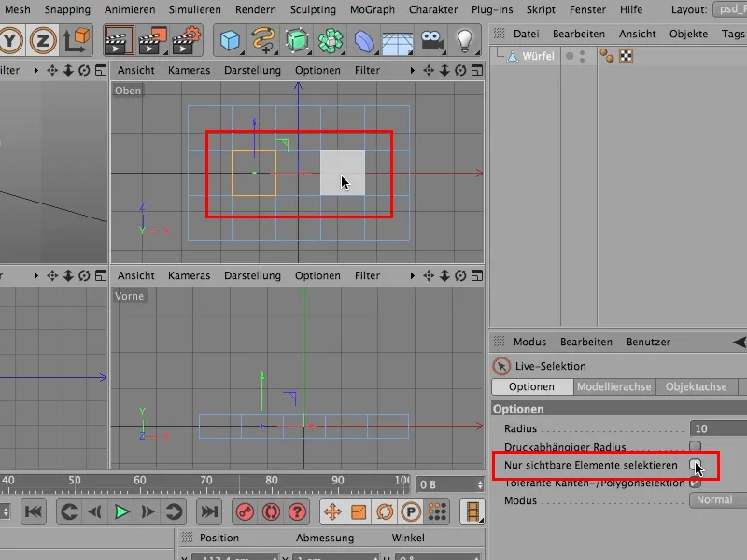Toggle rotation keyframe recording icon
The width and height of the screenshot is (747, 560).
click(385, 512)
